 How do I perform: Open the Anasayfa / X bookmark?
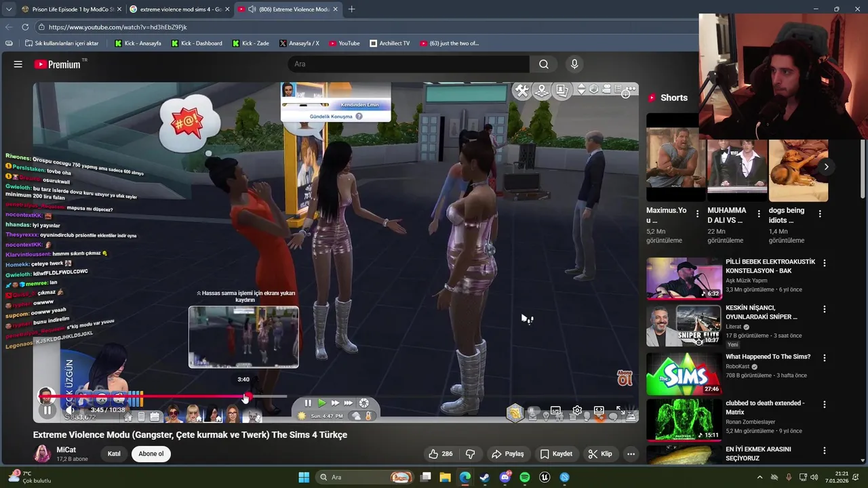[299, 43]
